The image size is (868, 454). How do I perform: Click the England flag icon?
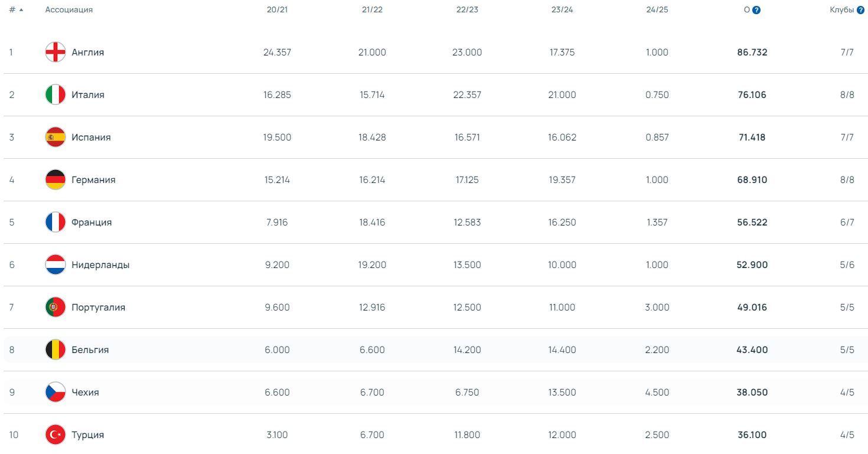click(56, 52)
